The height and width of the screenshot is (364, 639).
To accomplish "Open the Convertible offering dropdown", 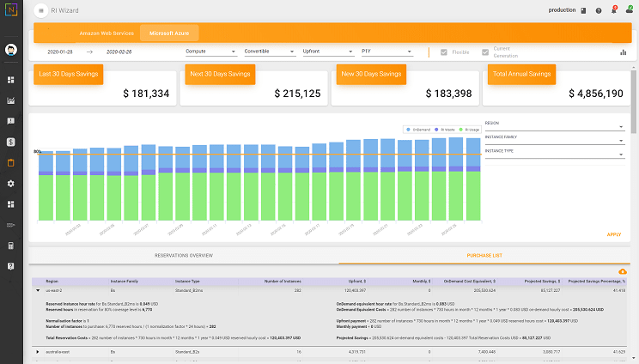I will click(x=269, y=52).
